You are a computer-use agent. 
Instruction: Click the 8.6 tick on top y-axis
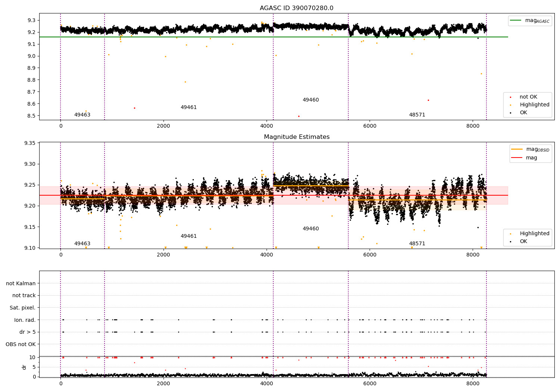[32, 104]
